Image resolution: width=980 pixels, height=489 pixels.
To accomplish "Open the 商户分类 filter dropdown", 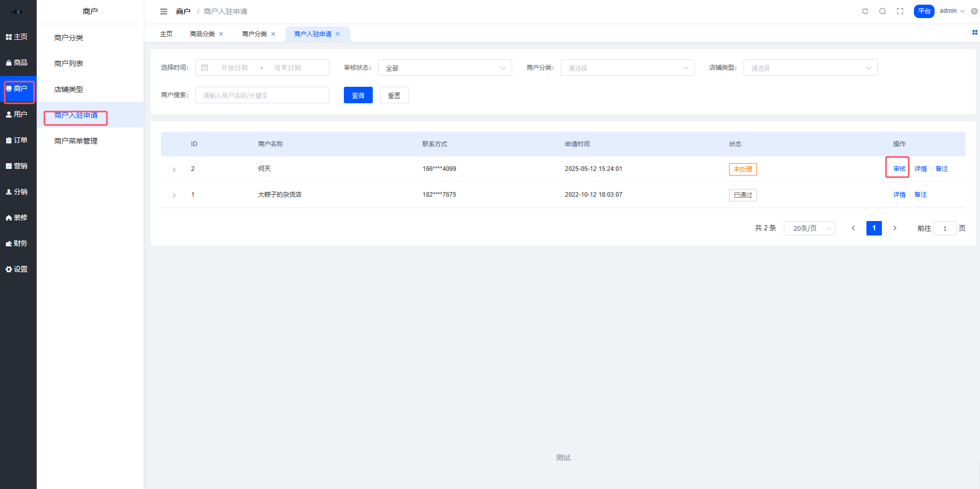I will (627, 68).
